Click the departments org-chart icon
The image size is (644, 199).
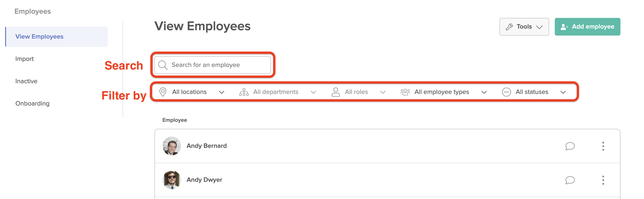click(x=244, y=92)
